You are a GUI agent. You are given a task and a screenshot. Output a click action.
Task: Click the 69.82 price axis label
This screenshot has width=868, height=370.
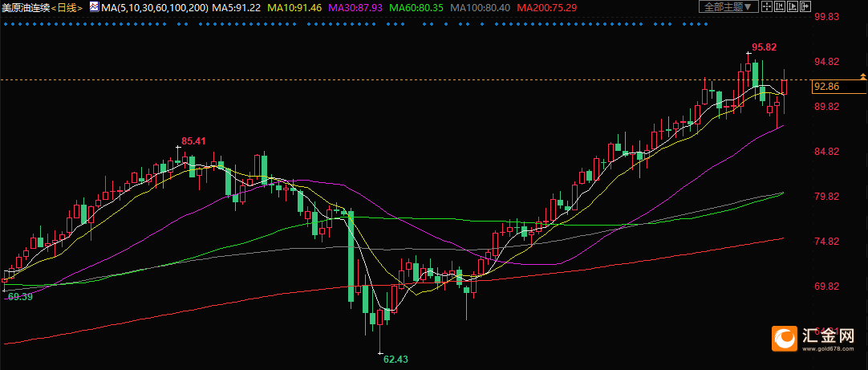pyautogui.click(x=827, y=287)
